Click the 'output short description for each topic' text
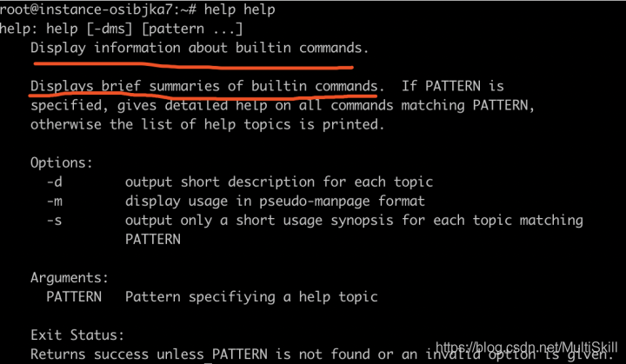This screenshot has height=364, width=626. 279,182
